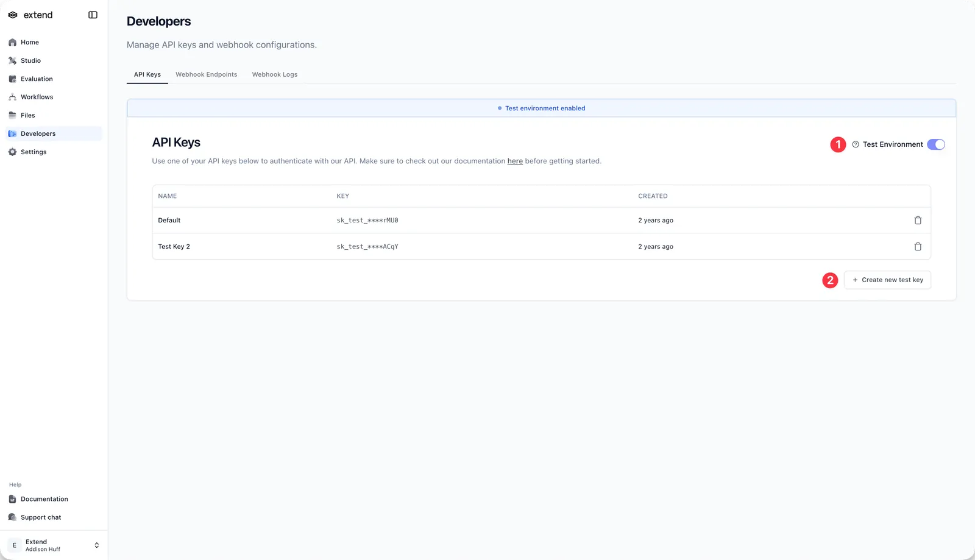Click the KEY column header
975x560 pixels.
pos(343,196)
